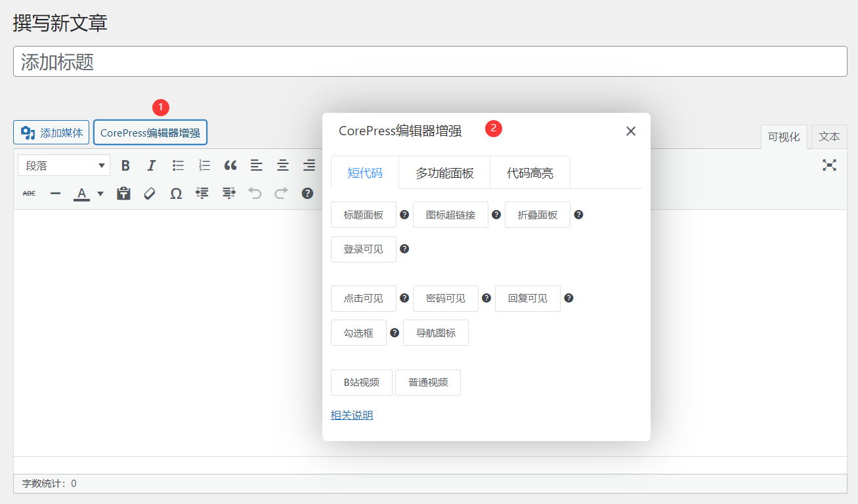This screenshot has height=504, width=858.
Task: Insert the 导航图标 shortcode
Action: pos(436,333)
